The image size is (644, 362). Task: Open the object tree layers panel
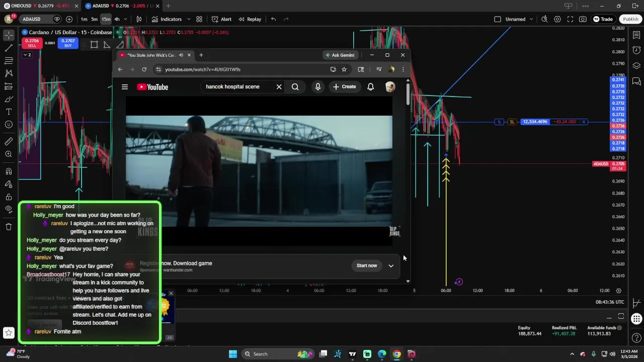point(636,66)
